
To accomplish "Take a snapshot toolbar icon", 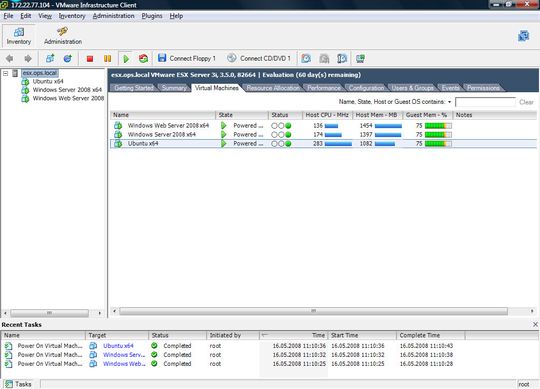I will 306,59.
